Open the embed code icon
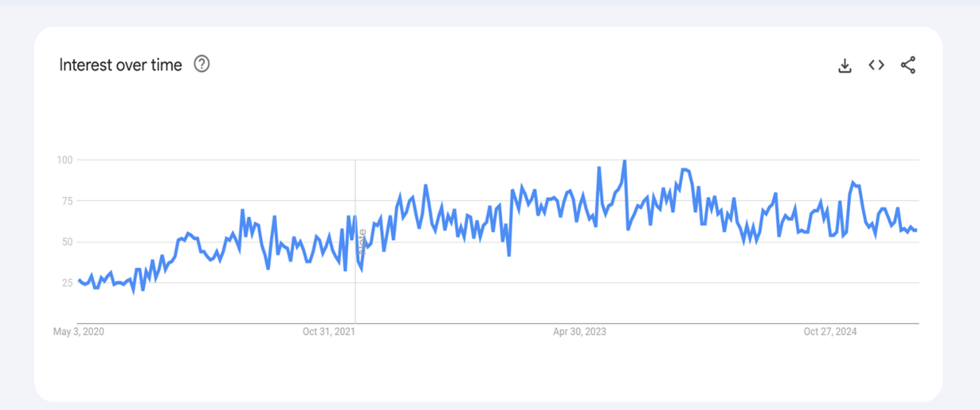This screenshot has height=410, width=980. pyautogui.click(x=876, y=65)
